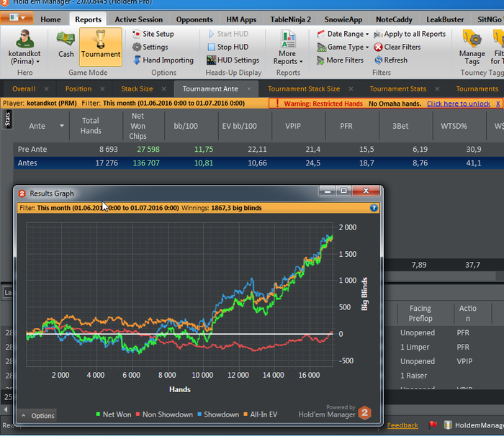Close the Stack Size report tab
Viewport: 504px width, 436px height.
tap(164, 89)
